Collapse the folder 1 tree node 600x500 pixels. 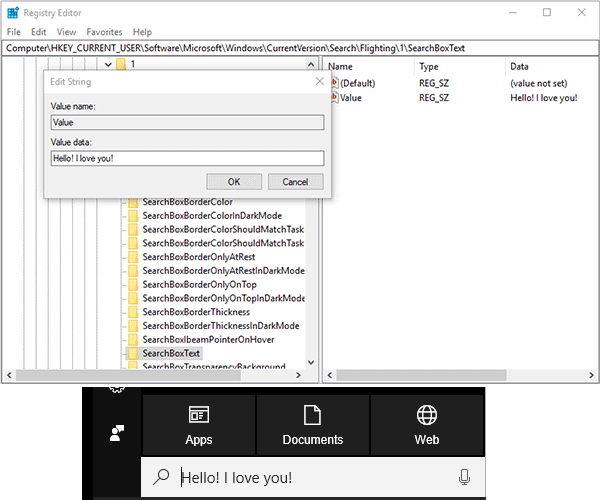tap(108, 64)
